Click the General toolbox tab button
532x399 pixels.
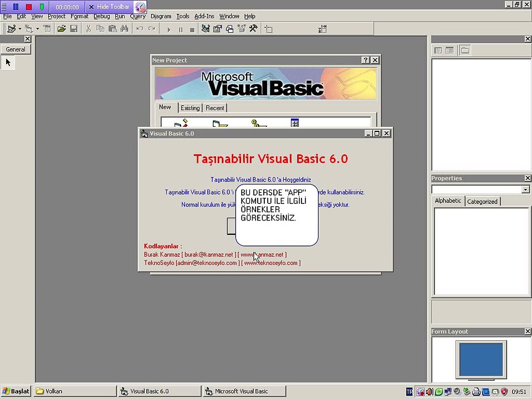click(x=16, y=49)
